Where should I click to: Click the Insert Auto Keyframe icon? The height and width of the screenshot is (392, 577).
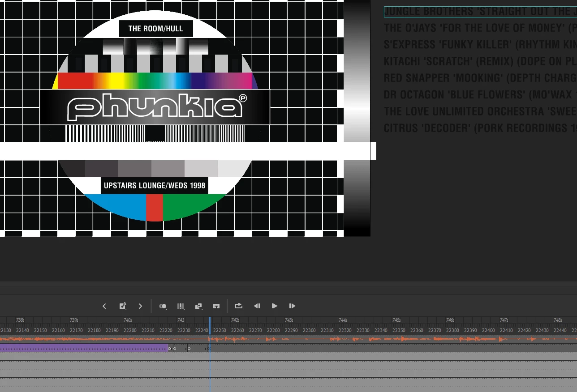[x=122, y=306]
